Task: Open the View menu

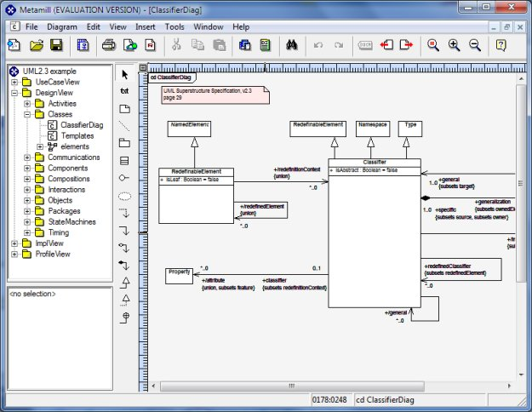Action: 117,26
